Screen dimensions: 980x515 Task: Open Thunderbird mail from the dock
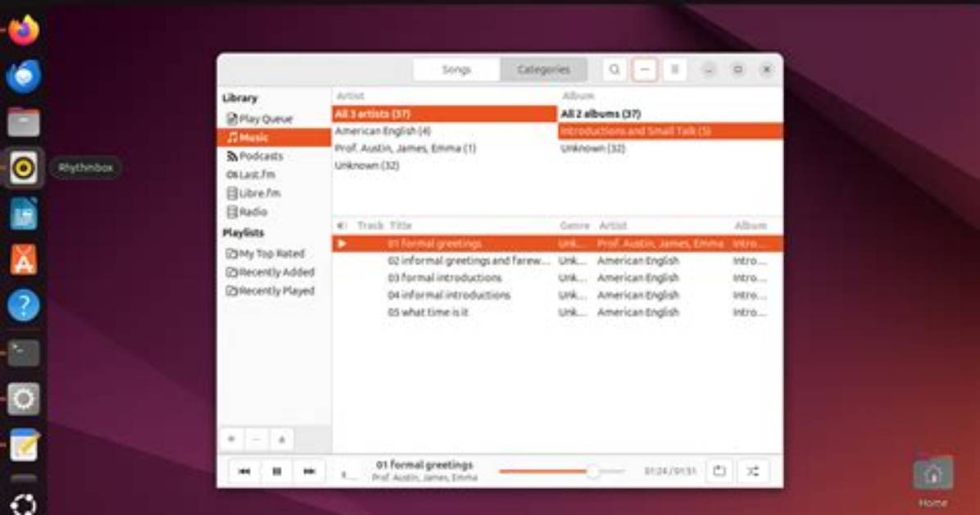pos(23,75)
